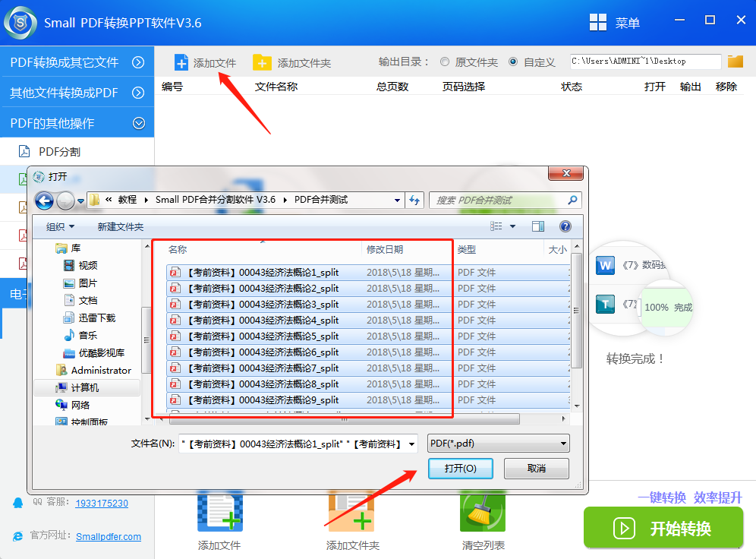Select PDF分割 in the sidebar
This screenshot has width=756, height=559.
[x=77, y=151]
